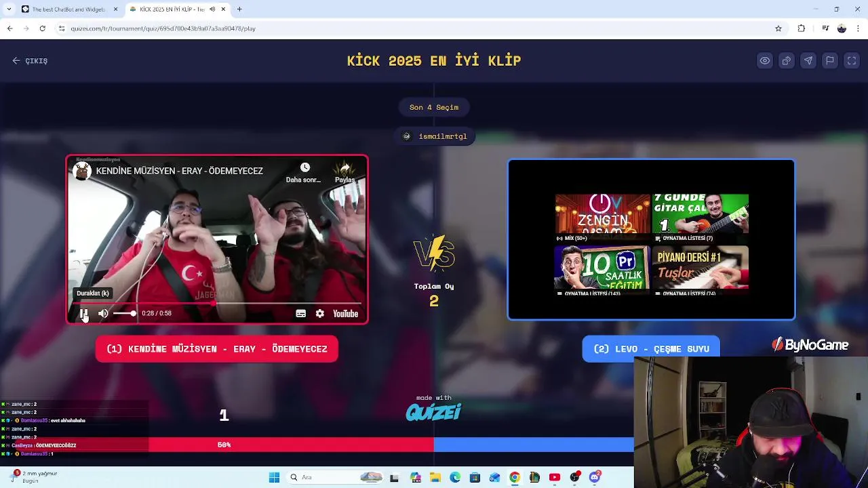Image resolution: width=868 pixels, height=488 pixels.
Task: Toggle subtitles on the YouTube player
Action: click(300, 313)
